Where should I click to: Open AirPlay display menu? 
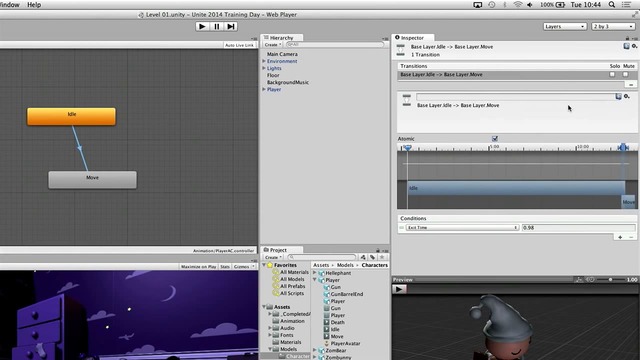tap(478, 5)
